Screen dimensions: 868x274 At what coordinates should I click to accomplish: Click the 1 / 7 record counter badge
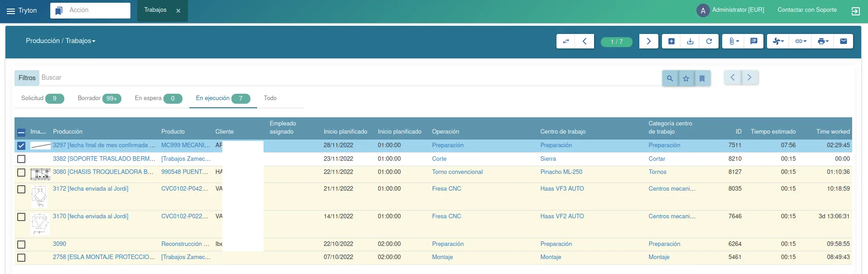(617, 42)
